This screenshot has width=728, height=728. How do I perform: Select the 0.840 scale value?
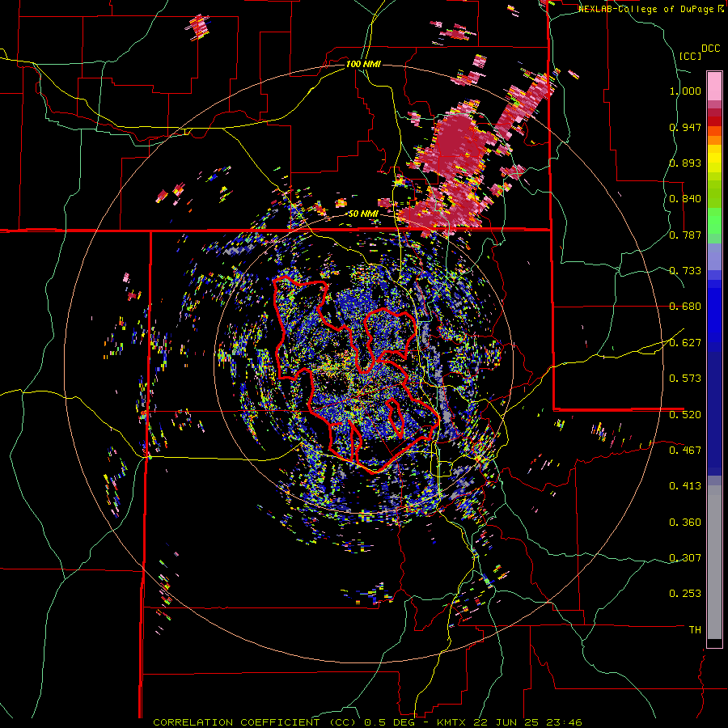685,199
